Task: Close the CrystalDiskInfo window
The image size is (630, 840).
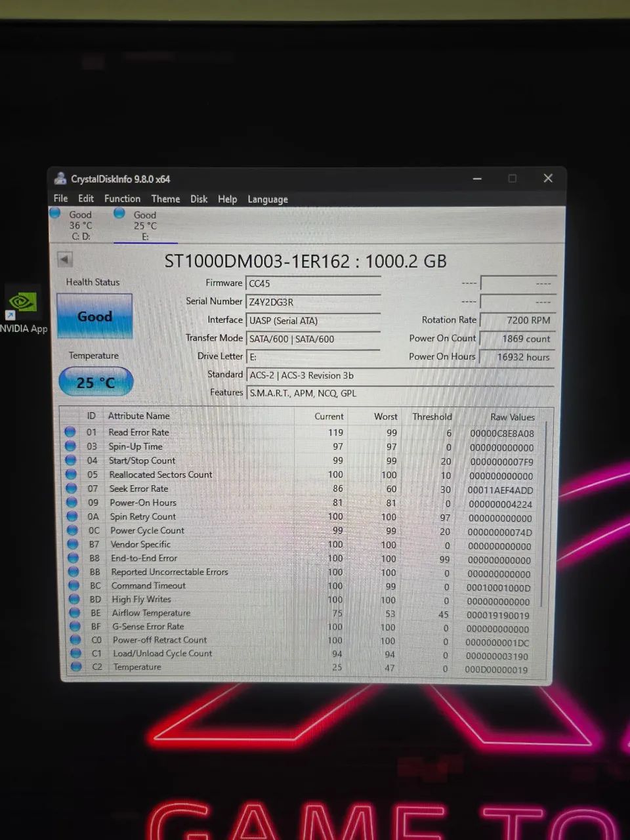Action: coord(548,178)
